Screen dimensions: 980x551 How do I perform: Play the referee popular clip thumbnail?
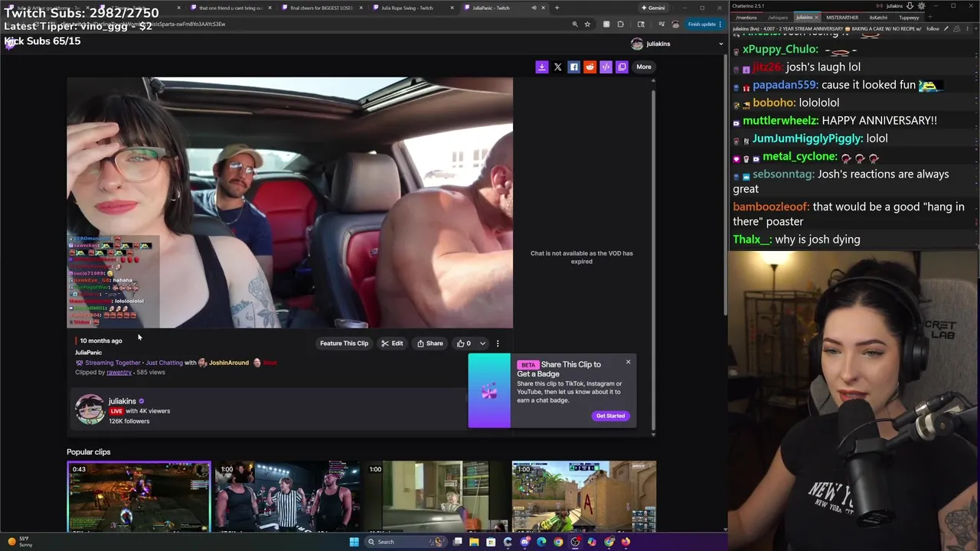tap(288, 497)
